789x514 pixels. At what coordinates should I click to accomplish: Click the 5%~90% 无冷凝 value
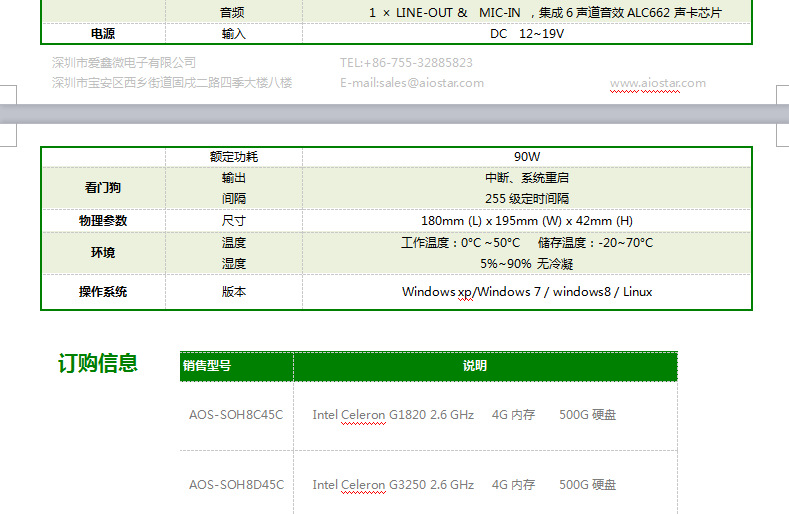click(x=527, y=263)
